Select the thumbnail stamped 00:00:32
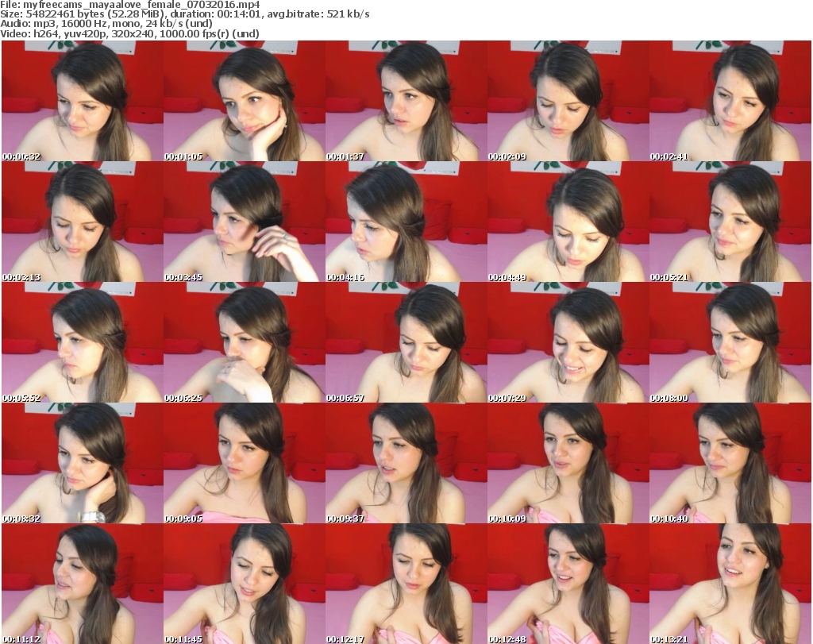Viewport: 813px width, 644px height. (x=83, y=101)
